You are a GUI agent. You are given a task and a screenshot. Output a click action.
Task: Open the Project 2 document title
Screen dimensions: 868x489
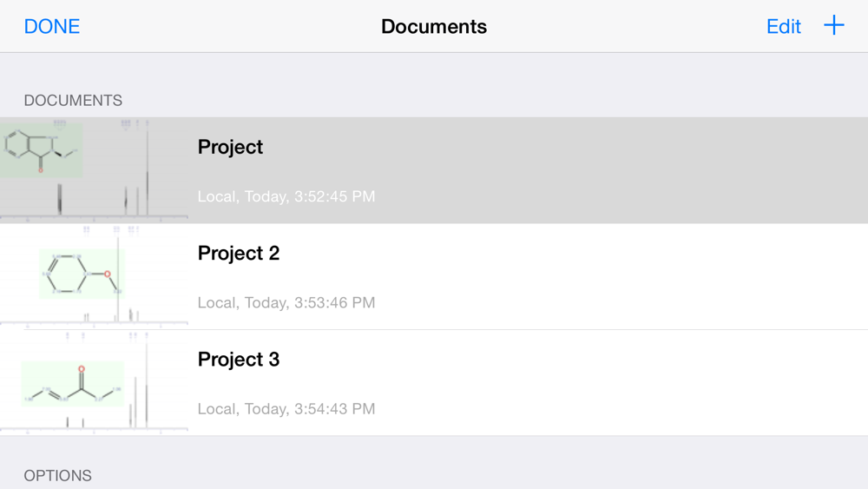click(239, 253)
